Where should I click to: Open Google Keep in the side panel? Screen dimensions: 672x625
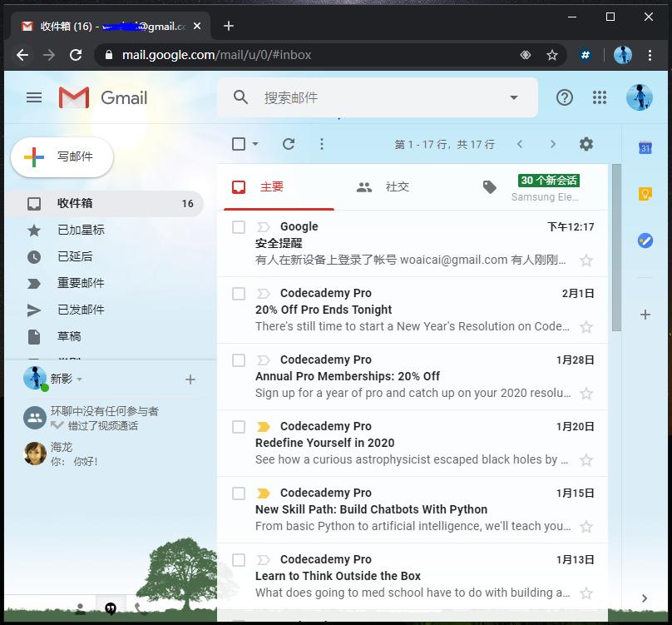tap(645, 193)
